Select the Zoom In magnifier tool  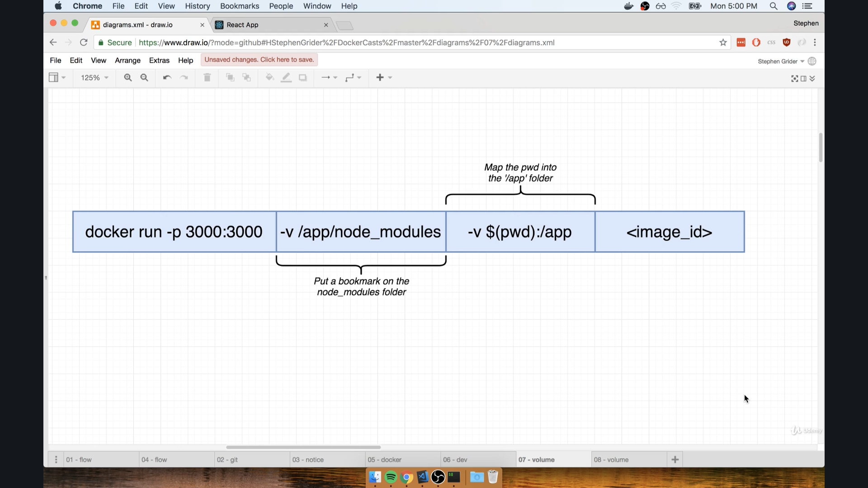point(128,77)
